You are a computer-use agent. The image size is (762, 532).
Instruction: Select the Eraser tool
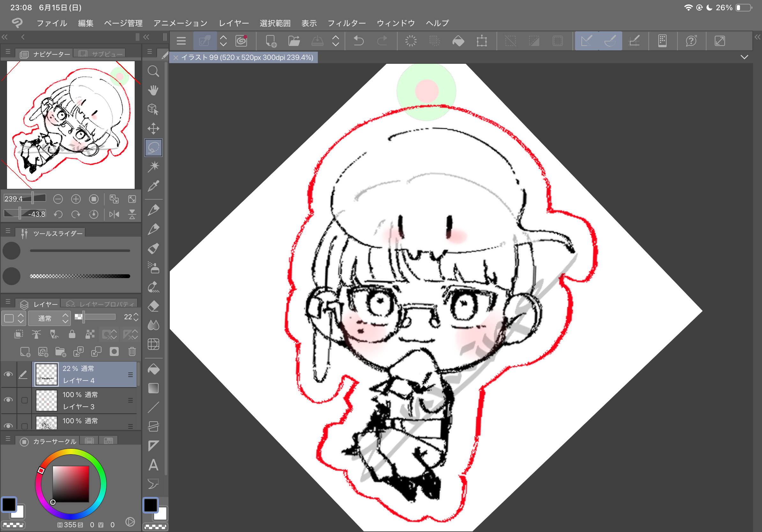tap(153, 306)
